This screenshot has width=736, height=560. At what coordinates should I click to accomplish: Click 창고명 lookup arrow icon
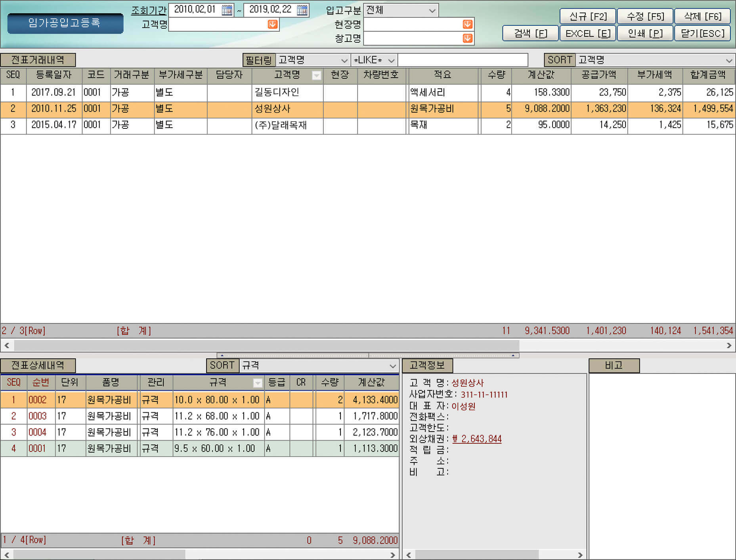click(x=467, y=38)
